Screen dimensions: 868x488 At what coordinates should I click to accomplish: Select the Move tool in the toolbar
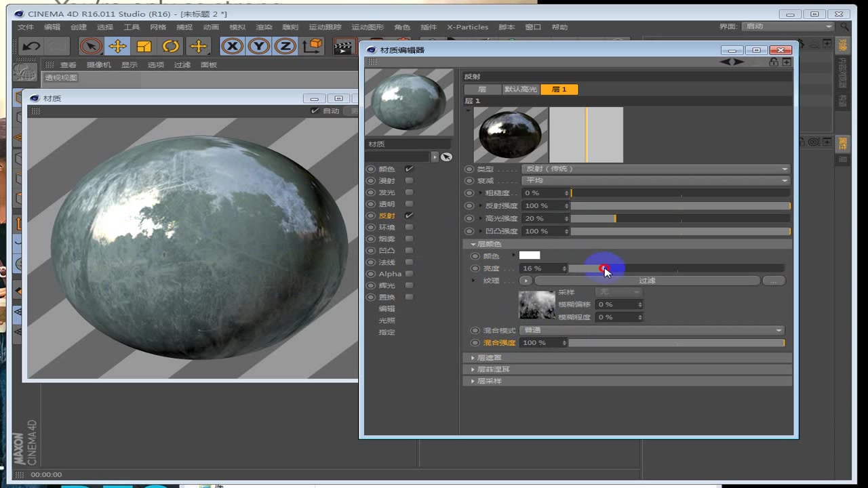(x=118, y=46)
